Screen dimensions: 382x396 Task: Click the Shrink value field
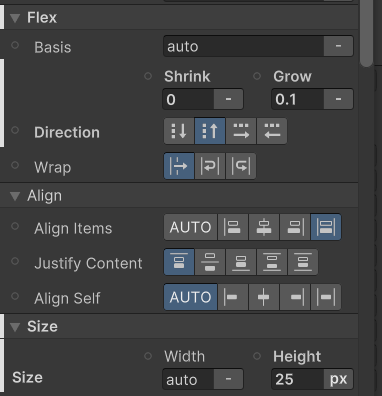pyautogui.click(x=188, y=99)
